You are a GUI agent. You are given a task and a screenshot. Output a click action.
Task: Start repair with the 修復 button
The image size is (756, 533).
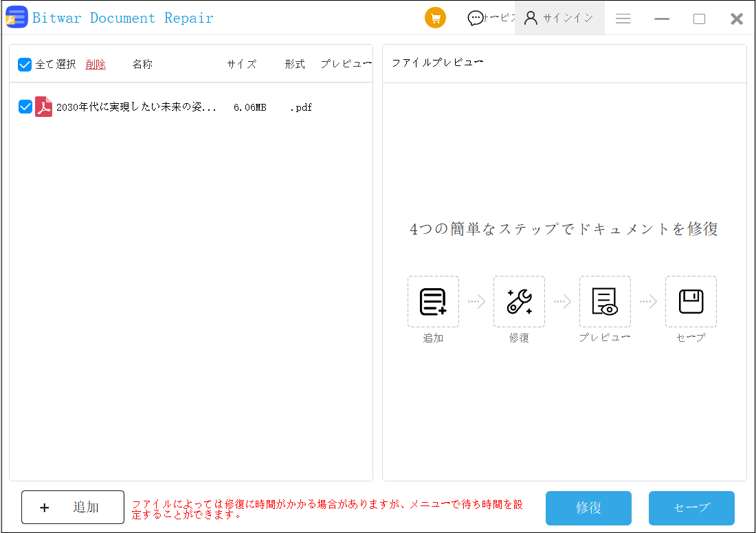[588, 508]
